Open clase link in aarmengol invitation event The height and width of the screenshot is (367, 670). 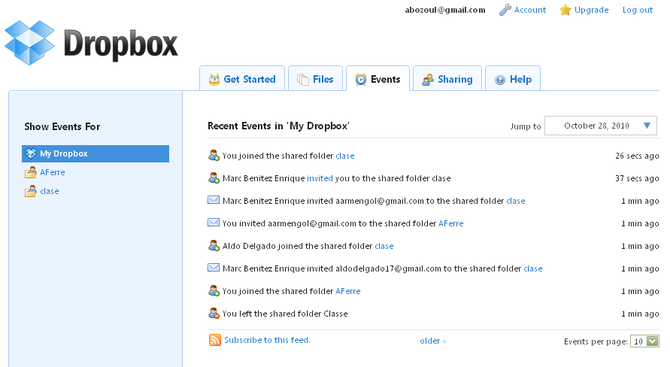click(516, 201)
